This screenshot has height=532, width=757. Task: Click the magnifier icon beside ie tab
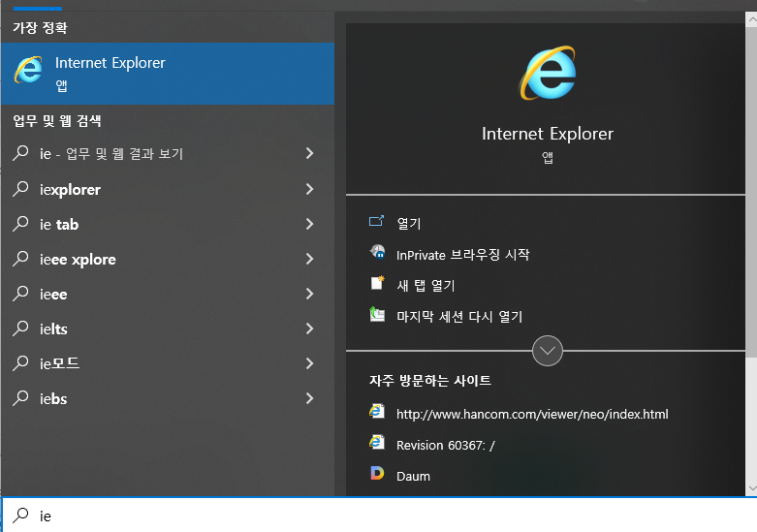[x=20, y=224]
